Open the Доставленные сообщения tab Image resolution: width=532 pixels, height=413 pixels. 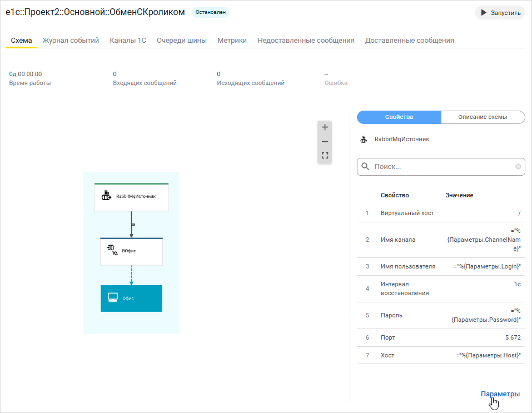[409, 40]
